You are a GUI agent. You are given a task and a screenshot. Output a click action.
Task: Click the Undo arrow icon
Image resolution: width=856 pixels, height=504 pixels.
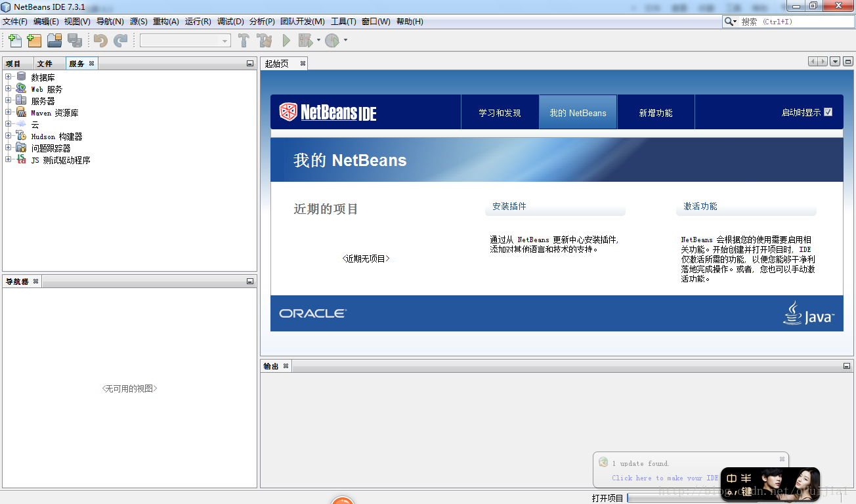[x=100, y=41]
